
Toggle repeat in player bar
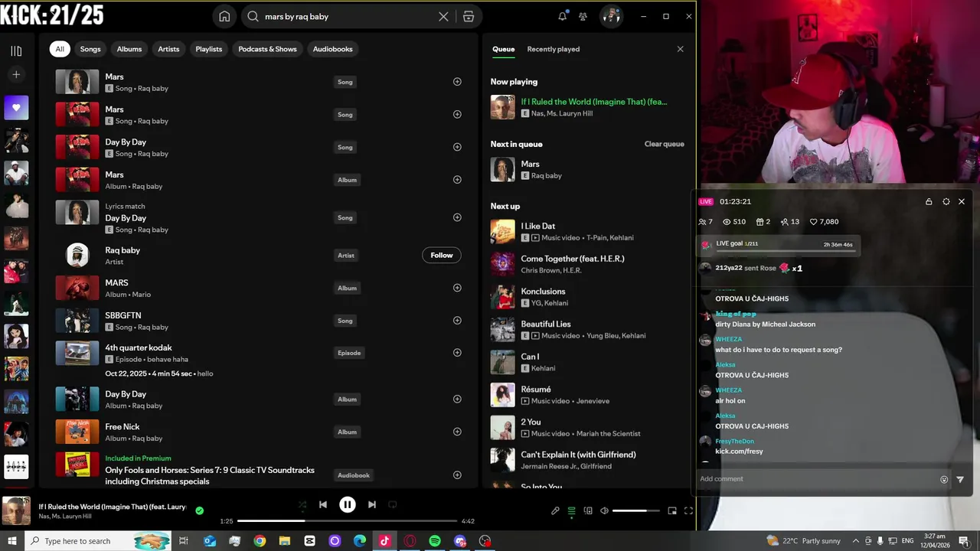pos(393,504)
